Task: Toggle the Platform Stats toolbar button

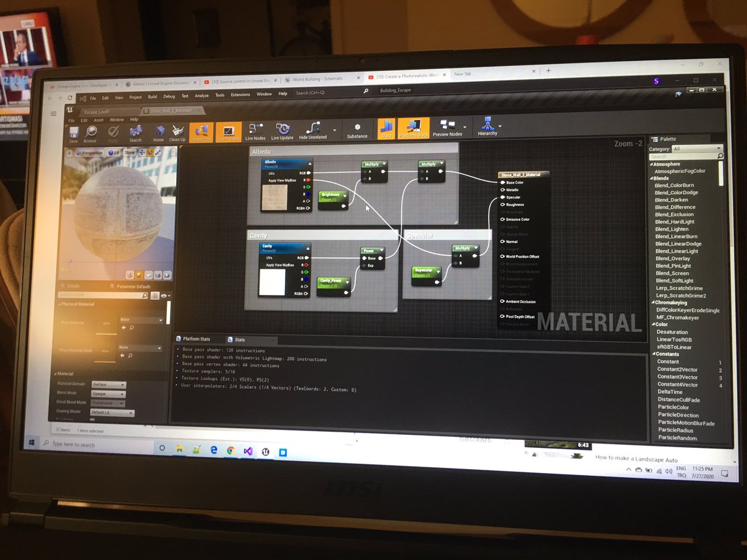Action: pyautogui.click(x=413, y=128)
